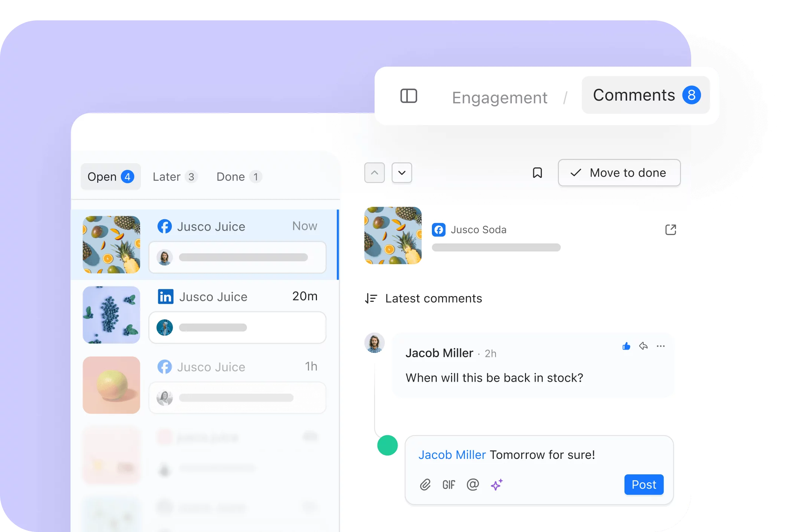Insert a GIF into the reply

click(x=448, y=485)
